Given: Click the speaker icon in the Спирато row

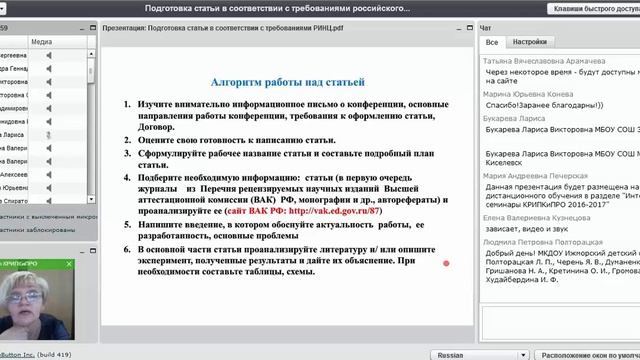Looking at the screenshot, I should point(49,201).
